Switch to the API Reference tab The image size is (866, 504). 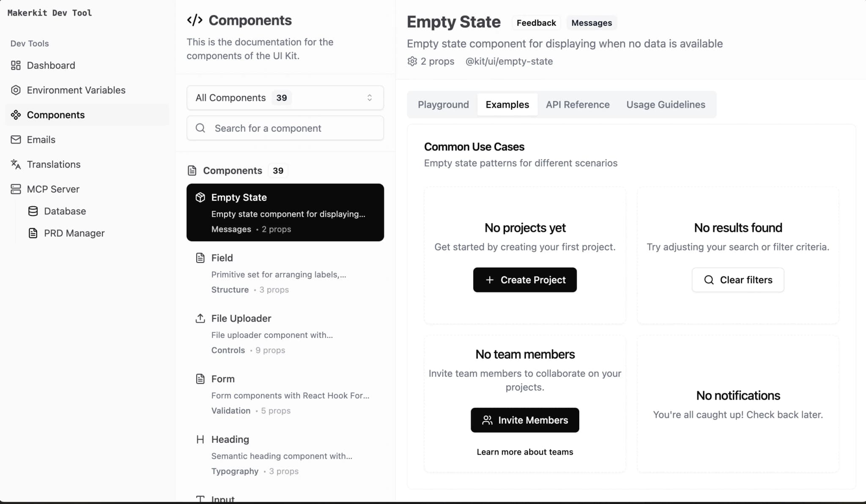[578, 104]
